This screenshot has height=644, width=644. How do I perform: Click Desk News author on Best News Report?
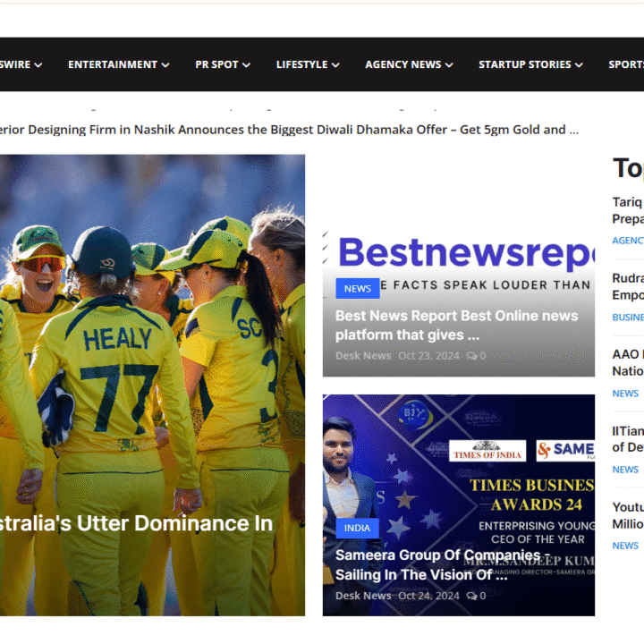tap(362, 356)
